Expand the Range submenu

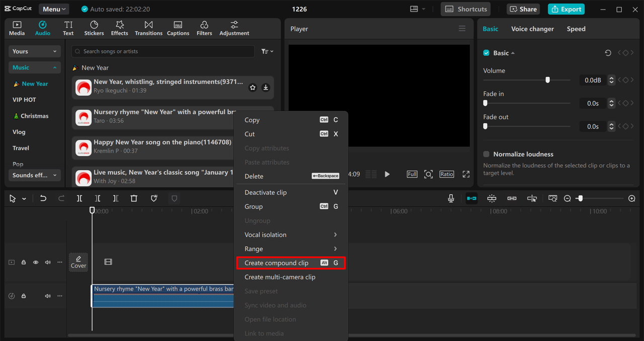pyautogui.click(x=291, y=249)
